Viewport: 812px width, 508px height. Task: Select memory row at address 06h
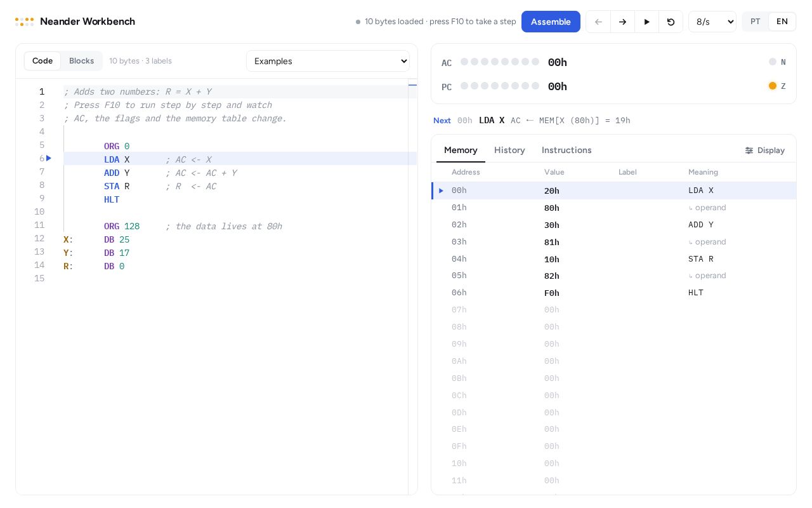(613, 293)
